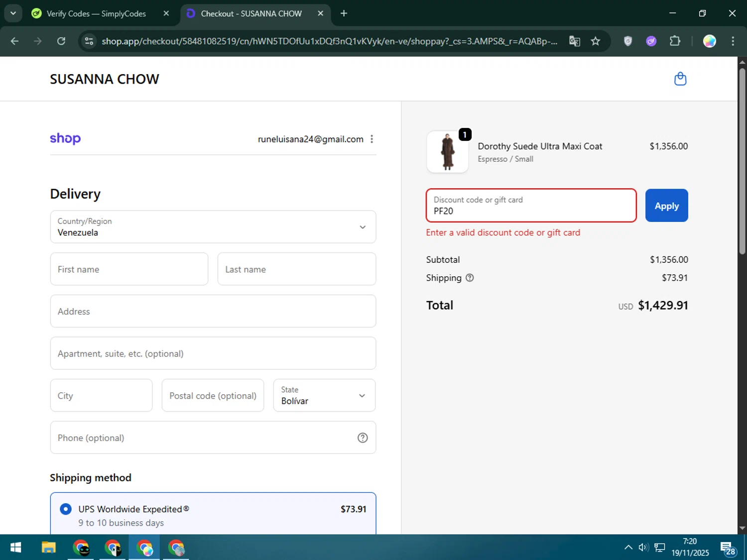Open a new browser tab

[344, 13]
